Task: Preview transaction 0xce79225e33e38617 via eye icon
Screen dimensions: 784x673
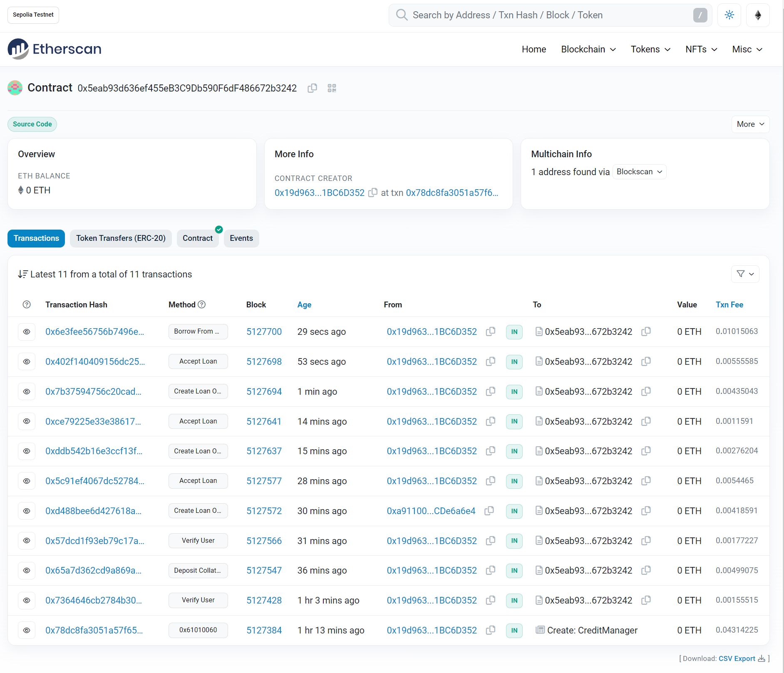Action: coord(27,421)
